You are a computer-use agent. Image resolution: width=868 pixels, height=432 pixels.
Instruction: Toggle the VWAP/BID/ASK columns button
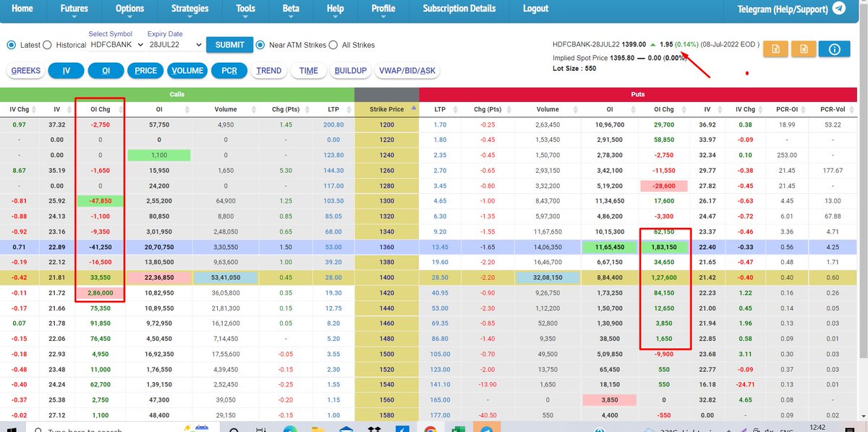[x=408, y=71]
